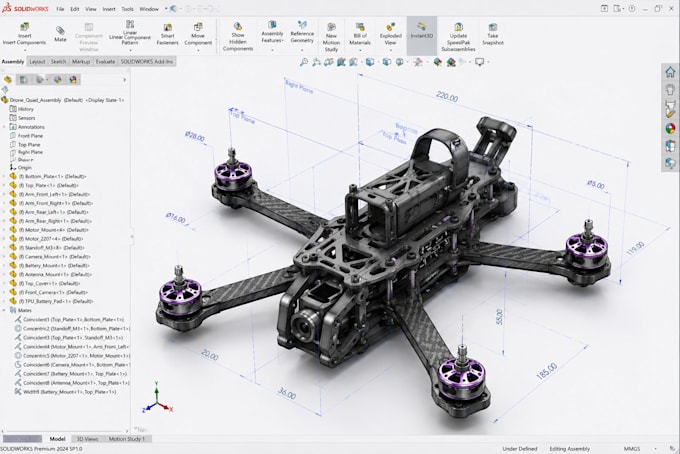Open Motion Study 1 tab
The image size is (680, 454).
pos(127,439)
